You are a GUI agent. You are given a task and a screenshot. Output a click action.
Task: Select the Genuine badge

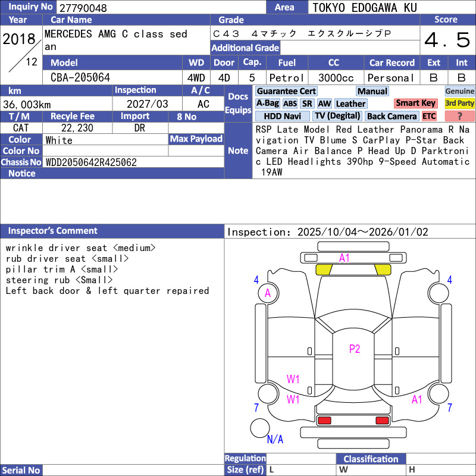pos(459,91)
